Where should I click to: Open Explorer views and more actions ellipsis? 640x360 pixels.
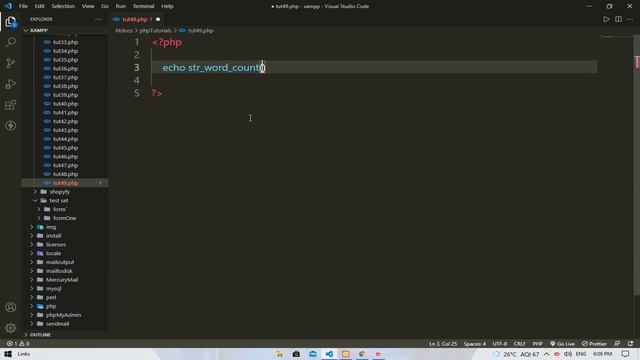(98, 19)
